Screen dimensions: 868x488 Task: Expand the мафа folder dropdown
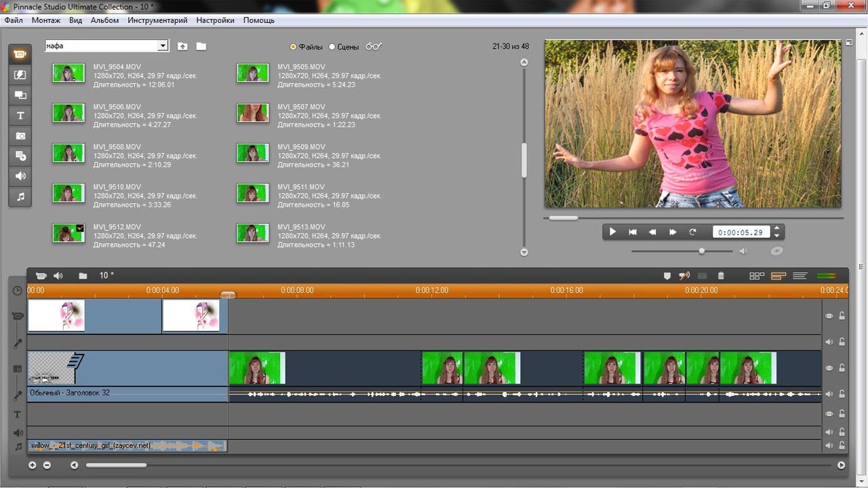click(163, 46)
